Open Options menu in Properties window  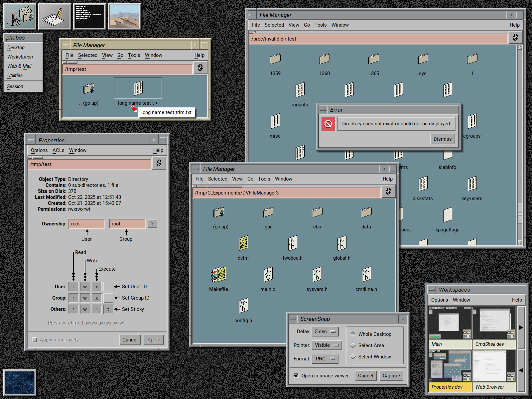39,150
